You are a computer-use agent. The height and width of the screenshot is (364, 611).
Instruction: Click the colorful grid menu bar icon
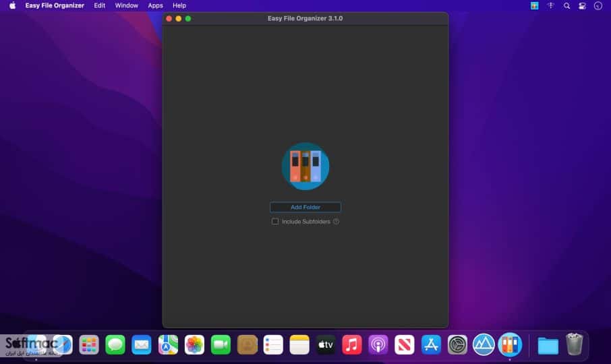pyautogui.click(x=535, y=5)
